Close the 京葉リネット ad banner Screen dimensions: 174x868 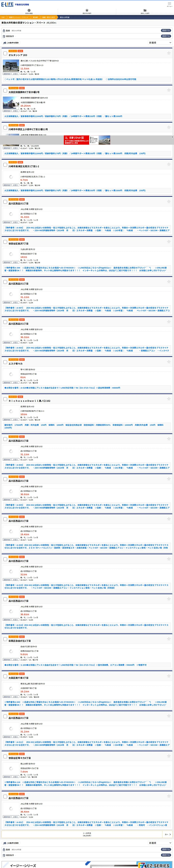[172, 137]
